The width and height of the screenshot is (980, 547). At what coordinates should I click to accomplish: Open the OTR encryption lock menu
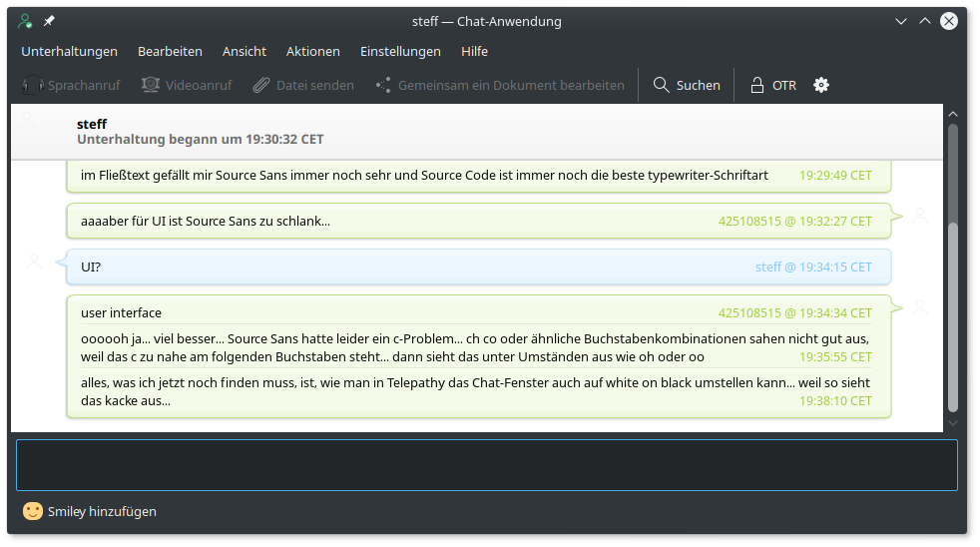click(773, 85)
